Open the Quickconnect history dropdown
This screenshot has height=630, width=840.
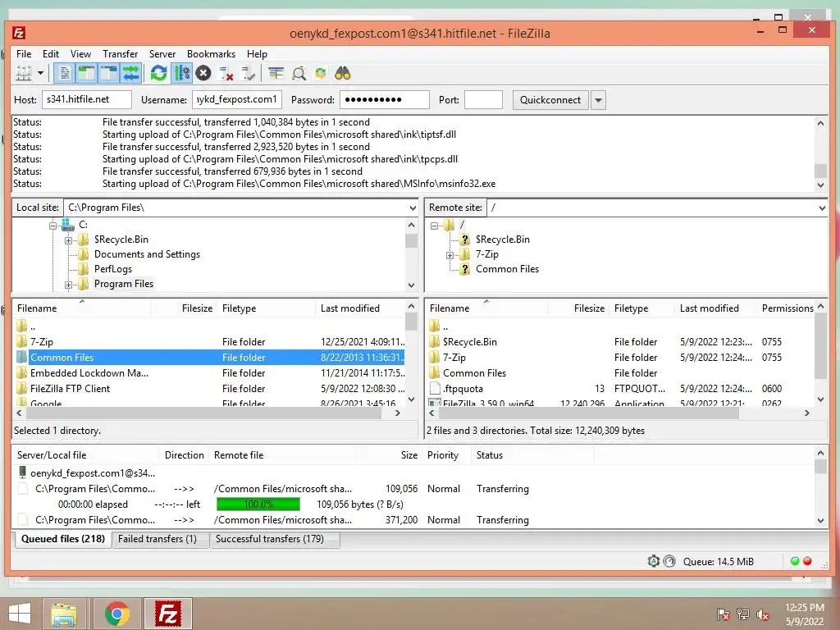(598, 100)
